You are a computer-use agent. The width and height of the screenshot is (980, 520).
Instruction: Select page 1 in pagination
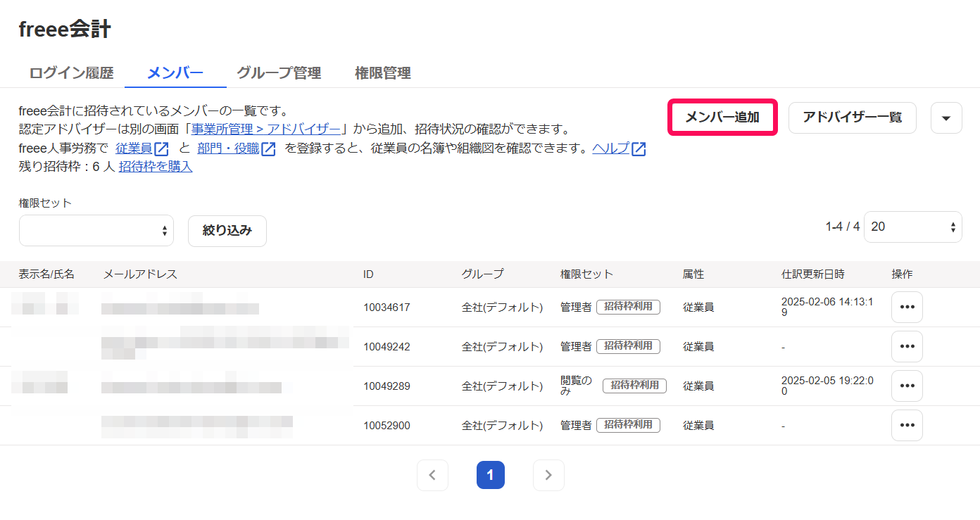[x=491, y=475]
